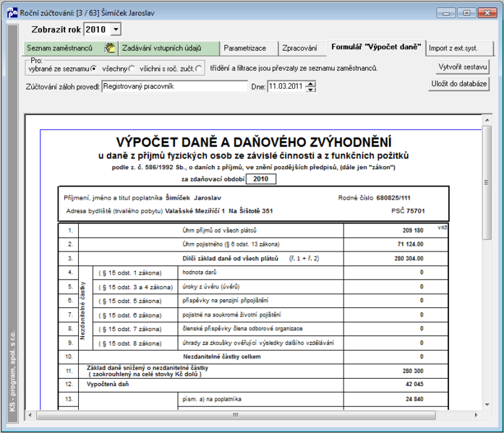Click '( § 15 odst. 1 zákona)' cell
504x433 pixels.
pos(130,273)
